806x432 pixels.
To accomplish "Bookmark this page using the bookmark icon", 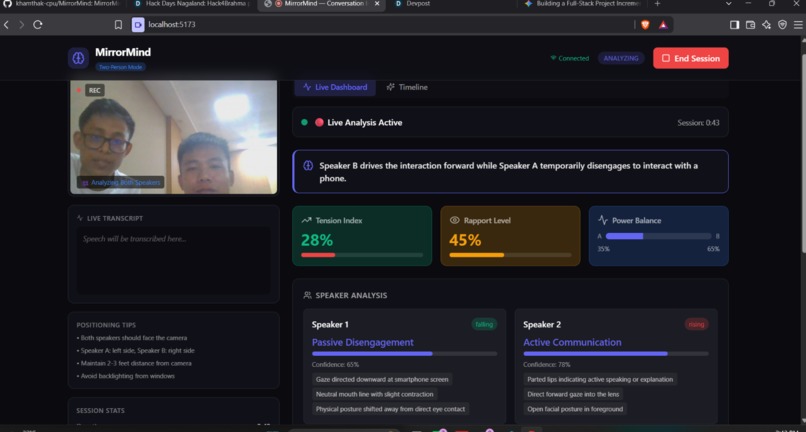I will pyautogui.click(x=118, y=25).
